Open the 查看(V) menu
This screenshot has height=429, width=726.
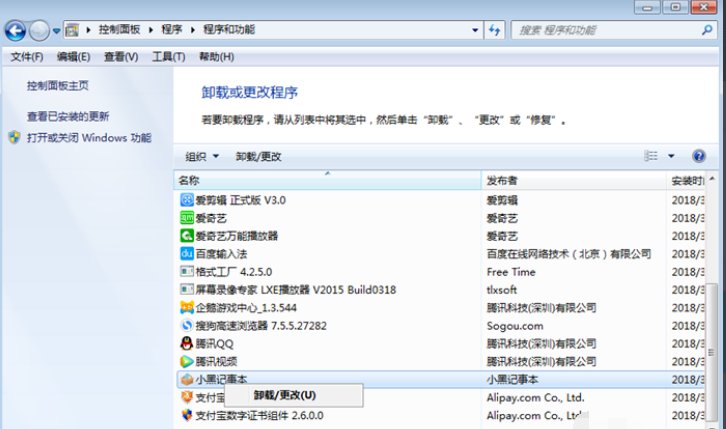tap(121, 57)
